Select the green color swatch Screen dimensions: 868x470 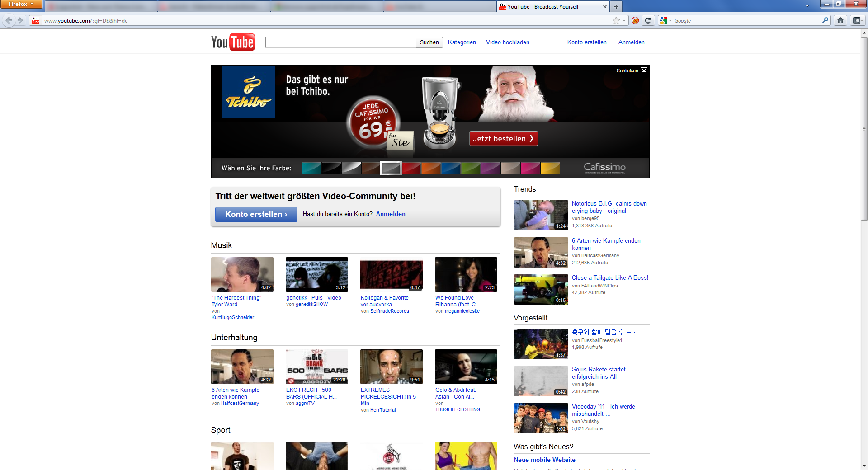pyautogui.click(x=470, y=168)
